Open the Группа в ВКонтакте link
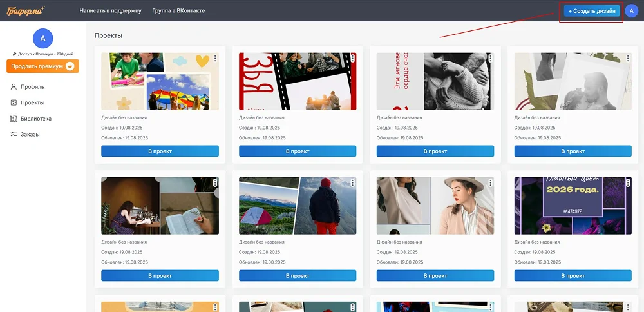The height and width of the screenshot is (312, 644). point(178,11)
